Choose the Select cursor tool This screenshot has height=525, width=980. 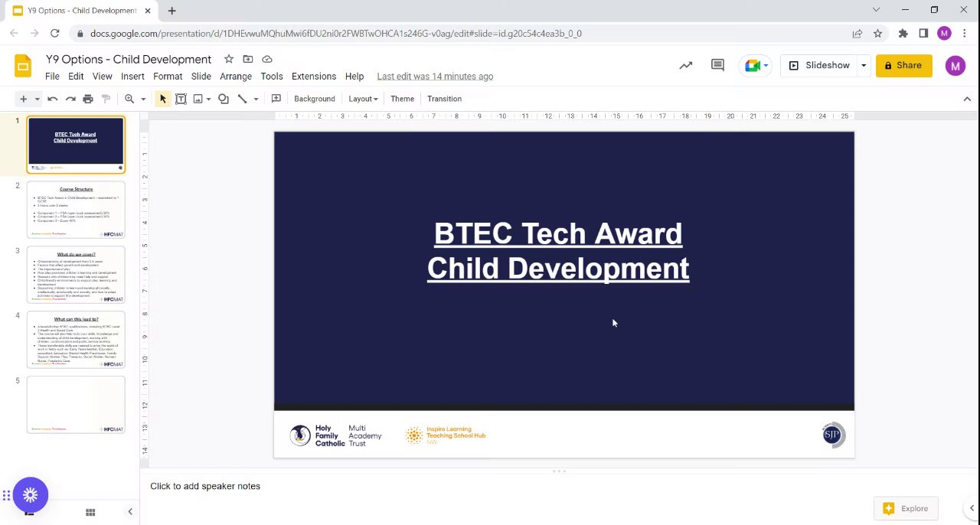162,99
